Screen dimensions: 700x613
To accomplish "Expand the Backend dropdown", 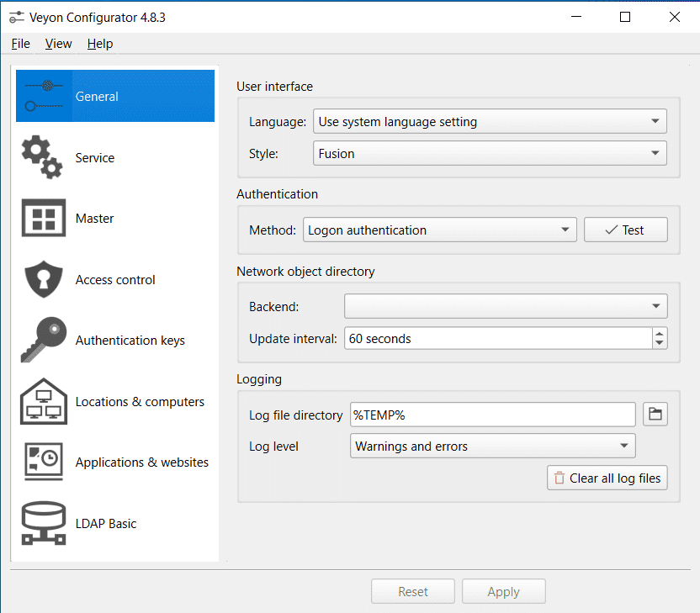I will (x=506, y=306).
